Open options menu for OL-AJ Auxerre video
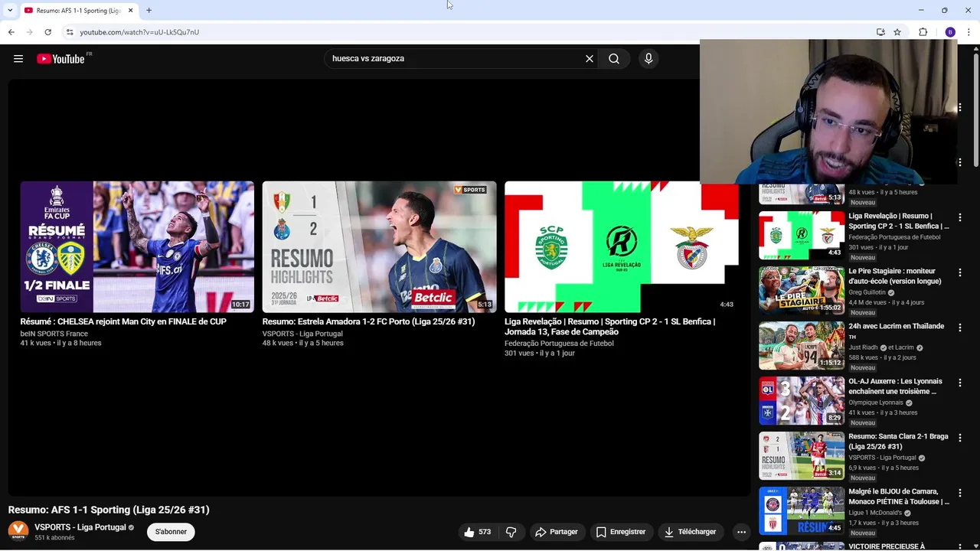Viewport: 980px width, 551px height. (x=960, y=383)
